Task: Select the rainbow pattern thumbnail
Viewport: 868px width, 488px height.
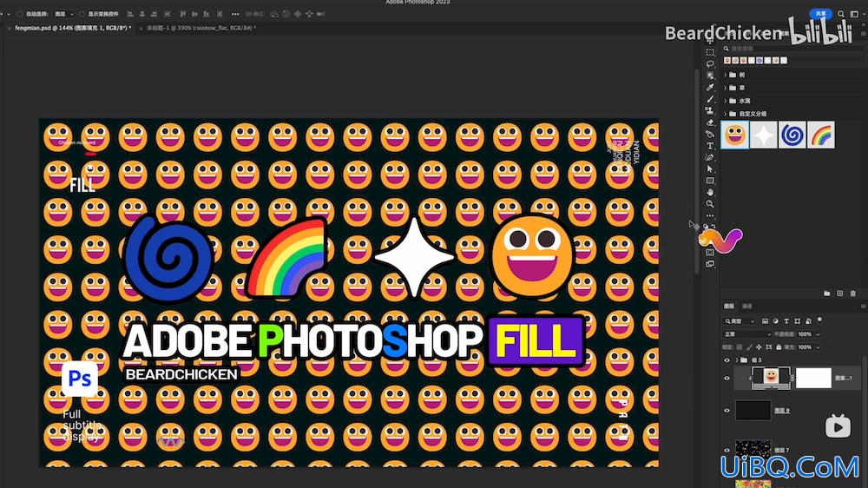Action: click(x=821, y=135)
